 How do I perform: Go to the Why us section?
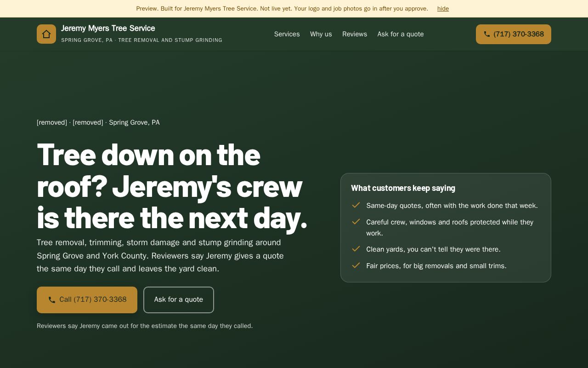click(321, 34)
